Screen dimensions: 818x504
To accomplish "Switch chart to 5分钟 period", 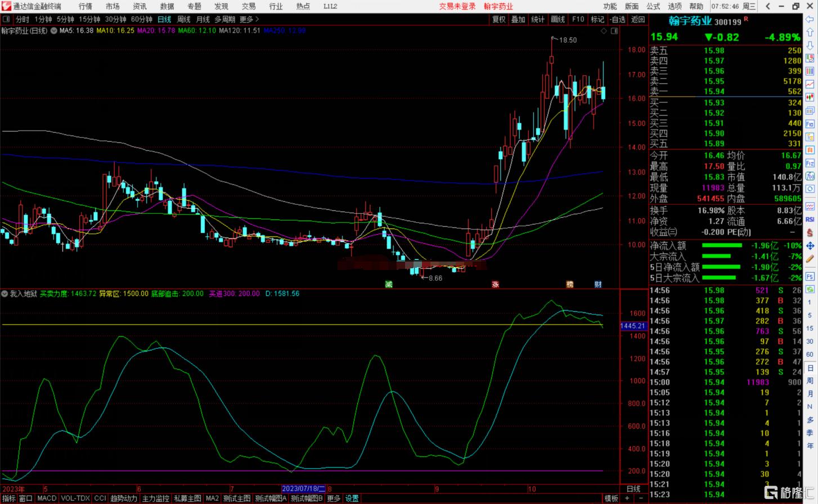I will point(65,19).
